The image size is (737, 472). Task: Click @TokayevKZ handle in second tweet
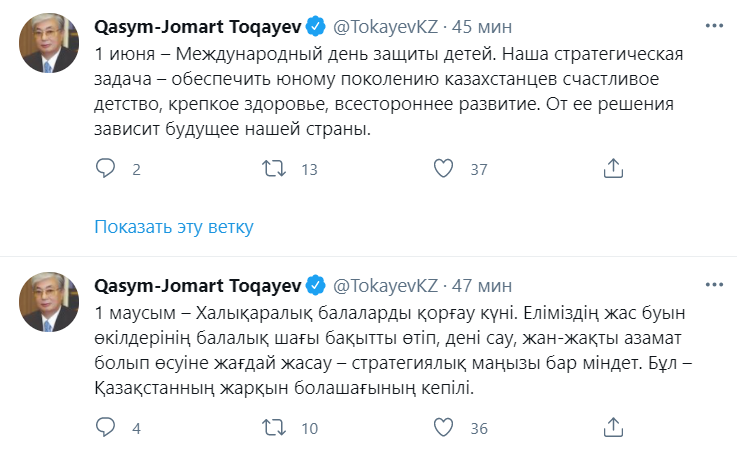point(385,286)
